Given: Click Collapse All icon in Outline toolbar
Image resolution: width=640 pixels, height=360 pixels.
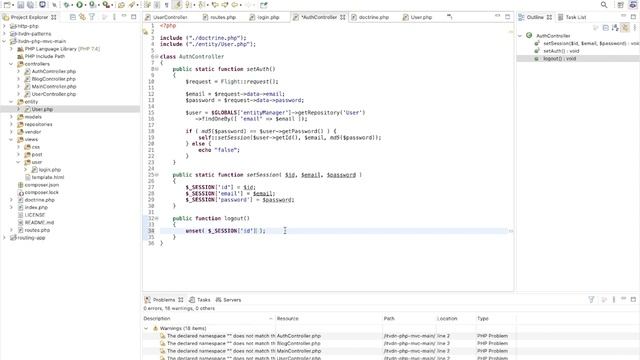Looking at the screenshot, I should 606,28.
